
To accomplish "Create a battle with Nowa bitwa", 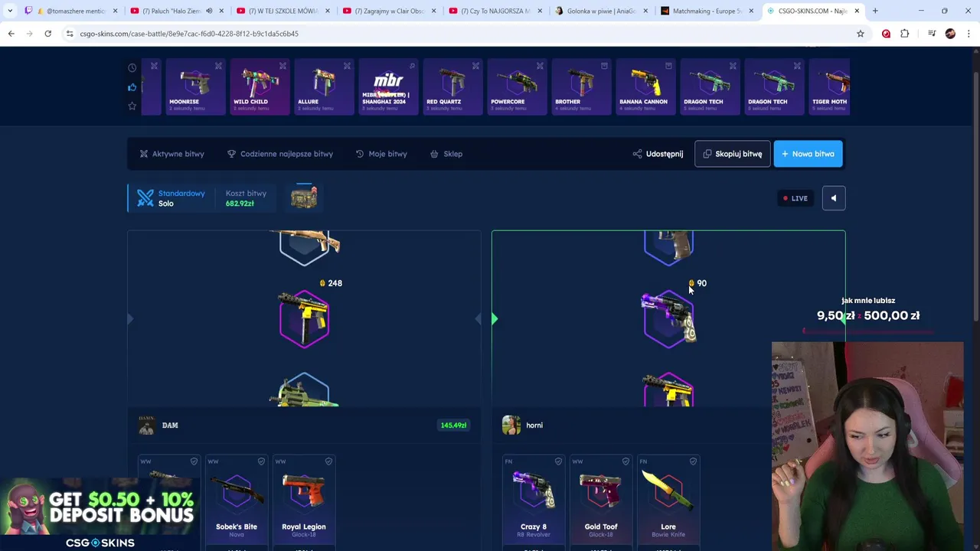I will pos(808,154).
